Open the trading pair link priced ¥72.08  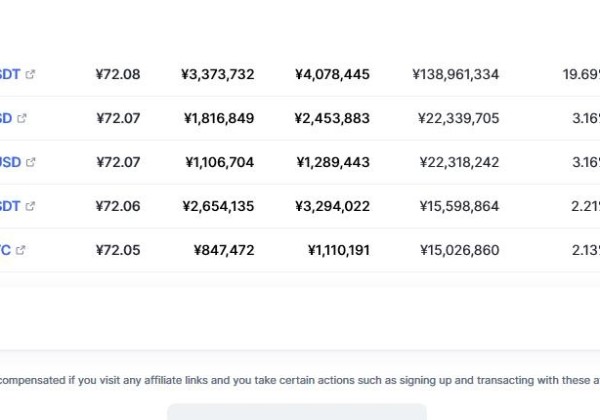tap(9, 74)
